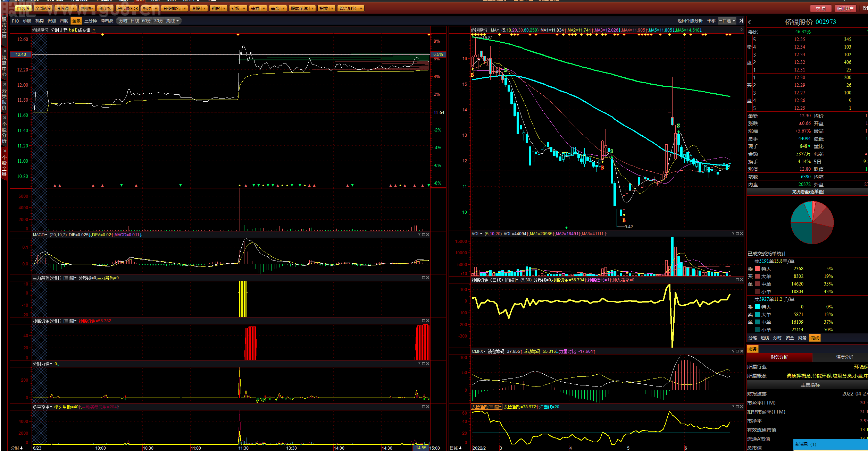Switch chart period to 30分
This screenshot has width=868, height=451.
tap(159, 21)
